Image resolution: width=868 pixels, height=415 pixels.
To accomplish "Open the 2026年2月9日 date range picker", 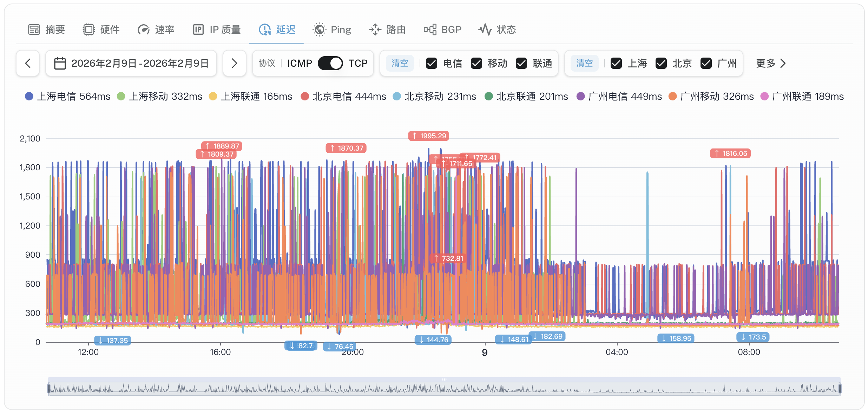I will click(131, 63).
